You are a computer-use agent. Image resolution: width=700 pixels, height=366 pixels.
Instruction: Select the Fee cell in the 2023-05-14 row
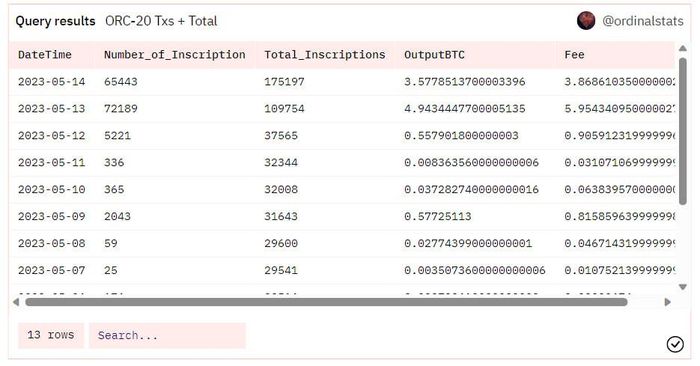click(620, 82)
